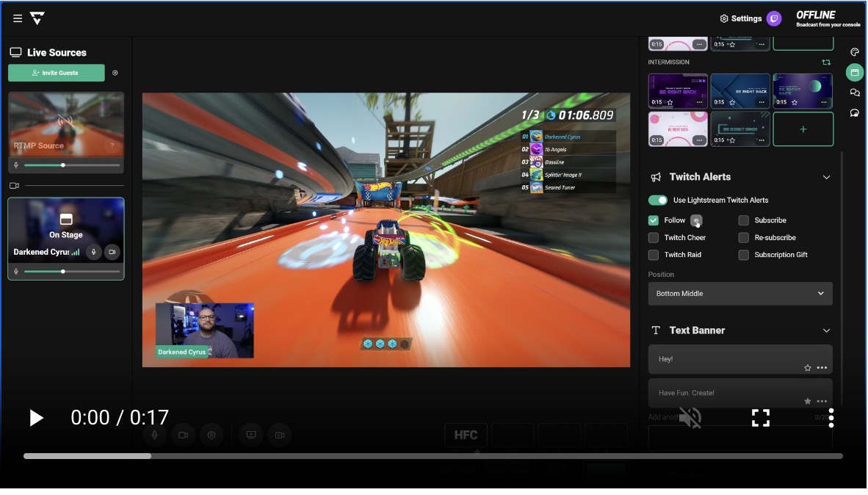Viewport: 868px width, 495px height.
Task: Star the 'Hey!' text banner
Action: (x=807, y=368)
